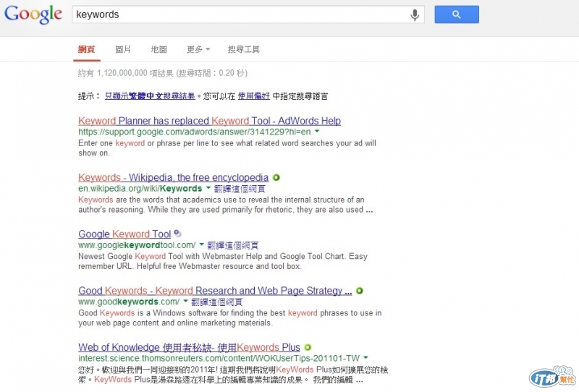The width and height of the screenshot is (579, 392).
Task: Click green rating icon beside Good Keywords
Action: tap(359, 291)
